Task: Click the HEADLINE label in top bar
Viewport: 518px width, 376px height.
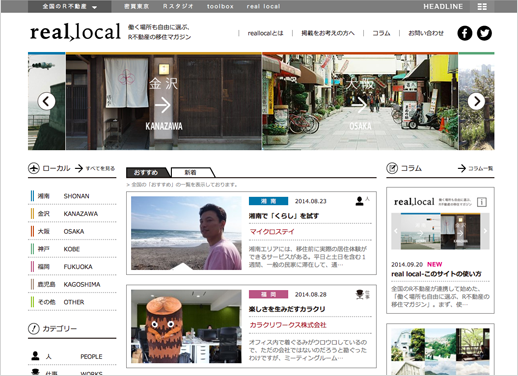Action: 443,6
